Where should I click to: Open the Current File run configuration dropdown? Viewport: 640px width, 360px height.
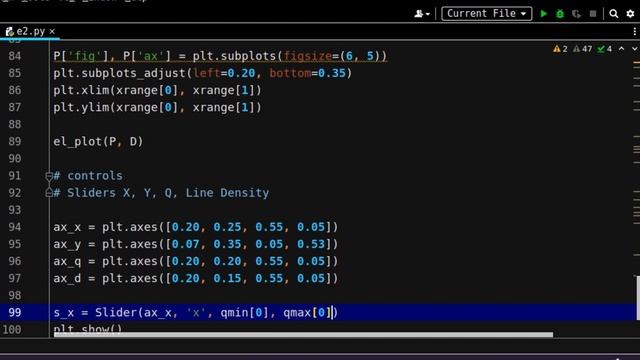point(487,13)
